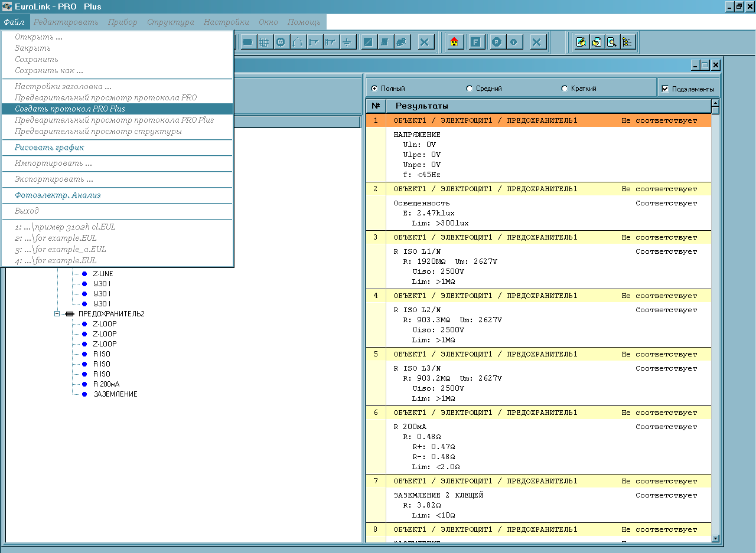Screen dimensions: 756x553
Task: Select ЗАЗЕМЛЕНИЕ item in the tree
Action: coord(115,394)
